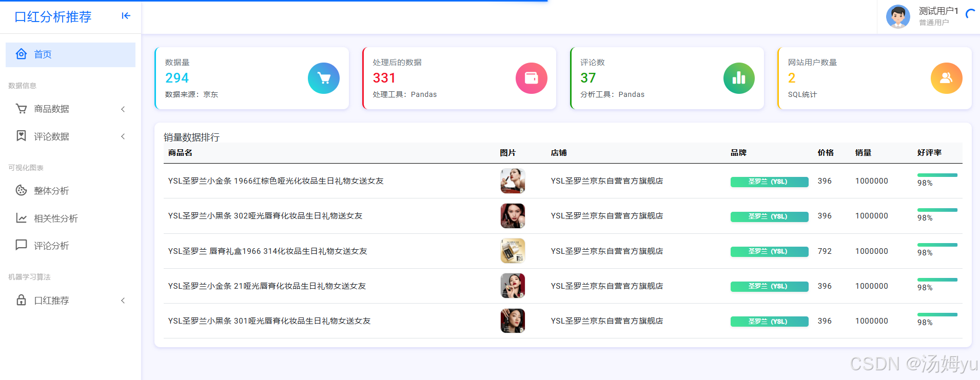
Task: Click the YSL brand tag for 小黑条 301
Action: (x=769, y=322)
